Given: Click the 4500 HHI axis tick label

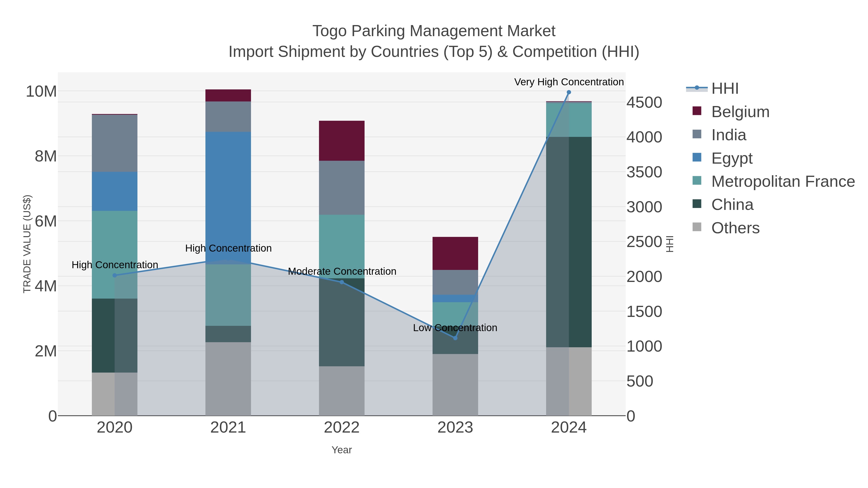Looking at the screenshot, I should pyautogui.click(x=644, y=102).
